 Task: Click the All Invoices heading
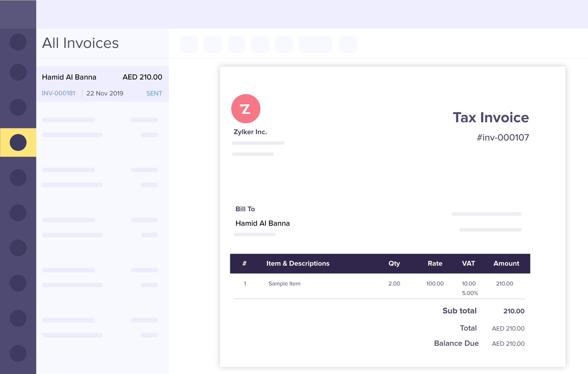pos(80,43)
